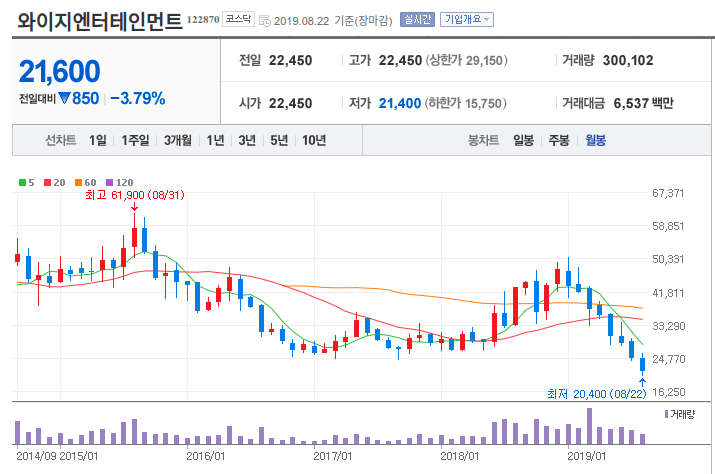Click the 16,250 price axis label
Viewport: 715px width, 474px height.
tap(668, 392)
